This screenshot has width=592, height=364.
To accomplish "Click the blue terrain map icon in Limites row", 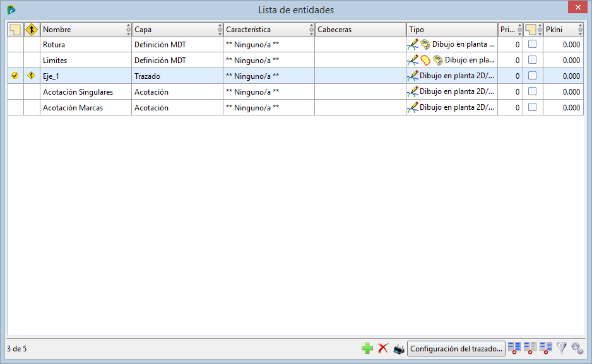I will click(x=437, y=61).
